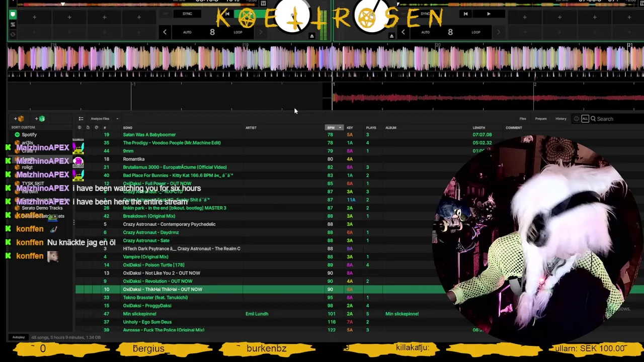Add a cue in the third left deck slot
This screenshot has height=362, width=644.
[104, 17]
